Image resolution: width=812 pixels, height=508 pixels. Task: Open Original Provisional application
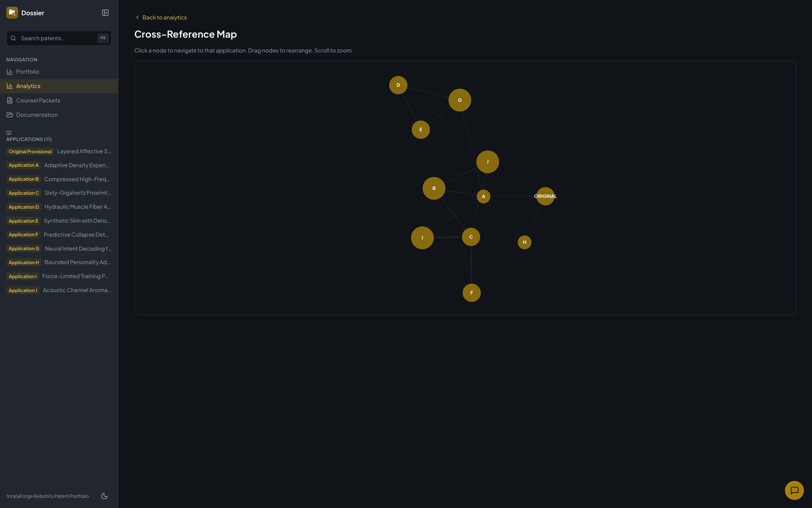pos(59,151)
